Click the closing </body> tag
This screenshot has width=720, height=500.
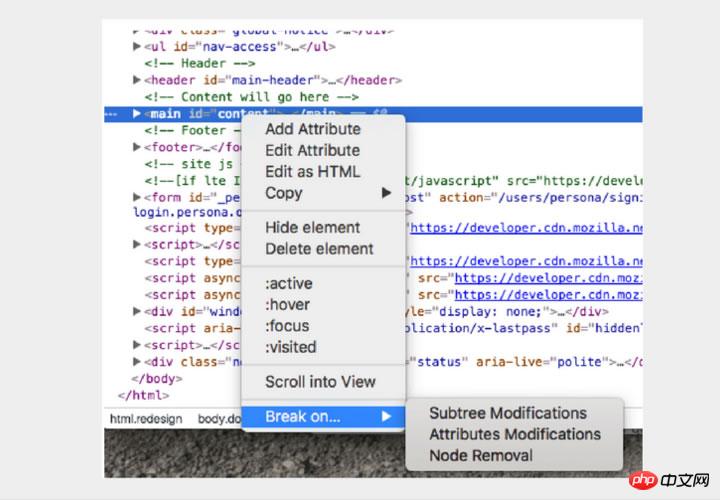(157, 379)
